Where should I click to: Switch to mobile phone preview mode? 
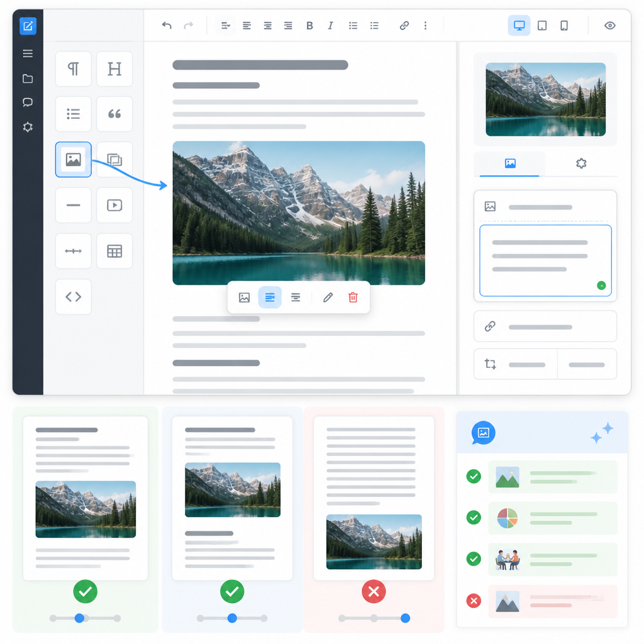(564, 25)
